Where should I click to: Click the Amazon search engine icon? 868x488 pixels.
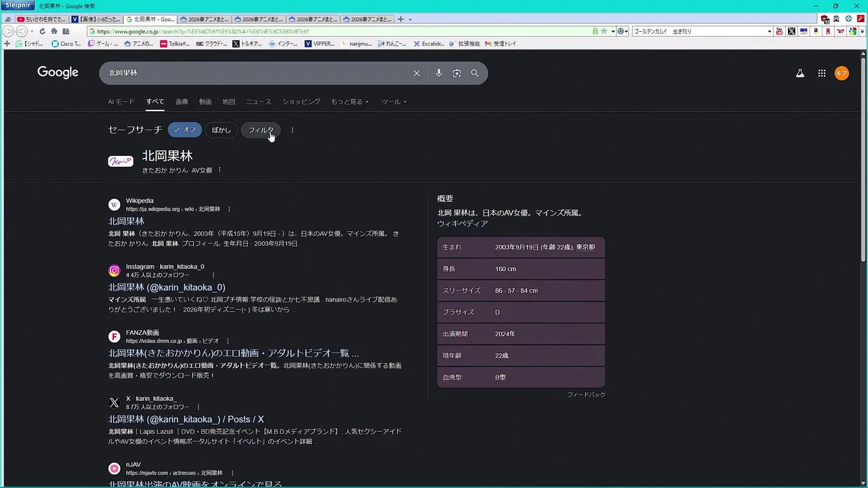816,31
